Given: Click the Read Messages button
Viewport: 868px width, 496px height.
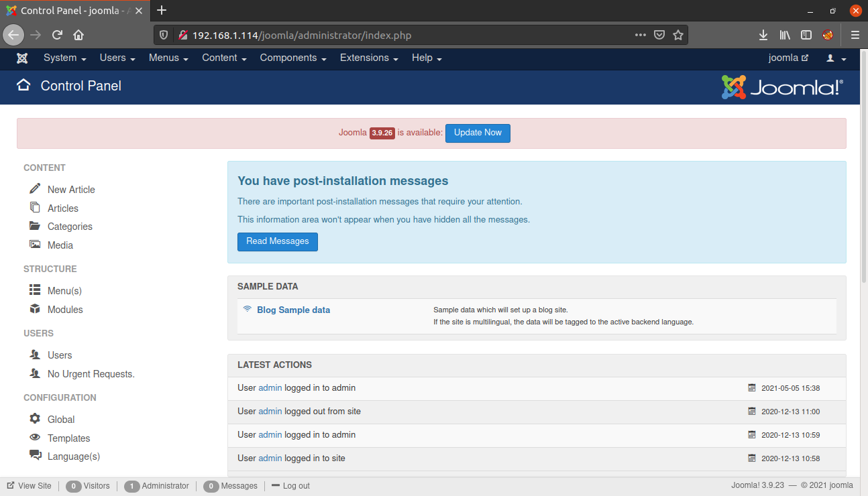Looking at the screenshot, I should pos(278,241).
